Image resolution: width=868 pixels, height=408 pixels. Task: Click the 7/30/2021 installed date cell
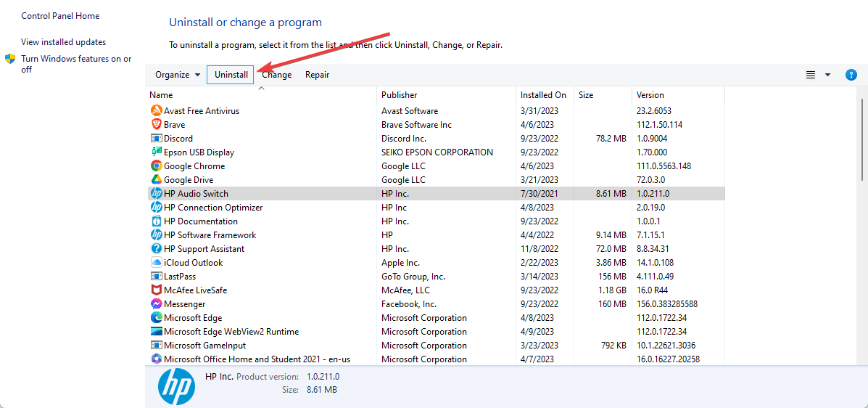point(539,193)
